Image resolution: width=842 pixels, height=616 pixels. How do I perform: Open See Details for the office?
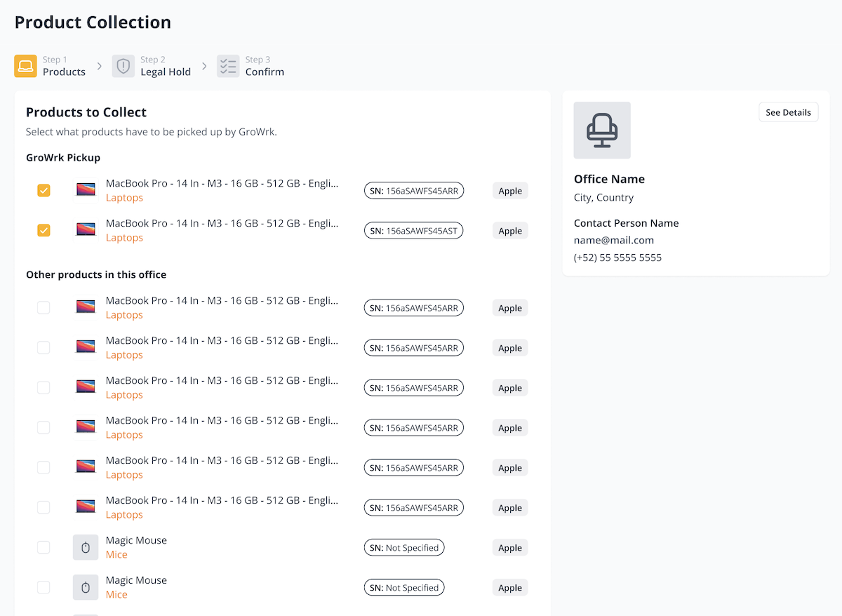coord(788,112)
